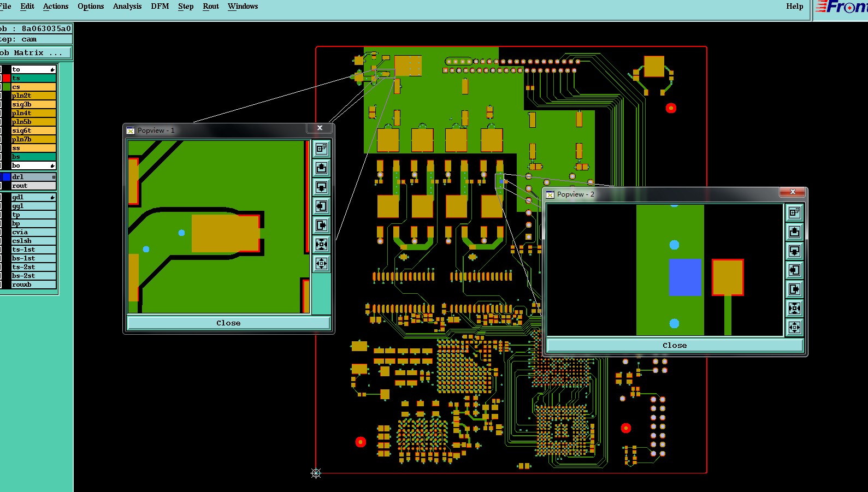Open the Job Matrix button
This screenshot has width=868, height=492.
click(x=35, y=53)
